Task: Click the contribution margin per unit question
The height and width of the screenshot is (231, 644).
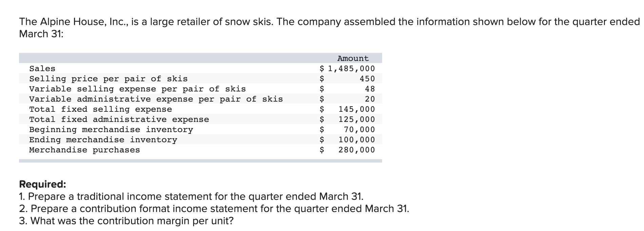Action: (x=127, y=221)
